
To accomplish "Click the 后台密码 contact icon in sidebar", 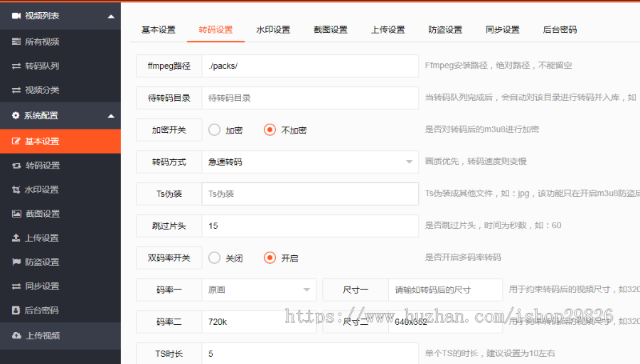I will [x=16, y=311].
